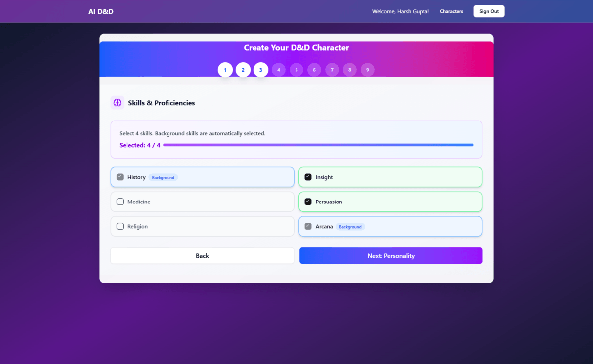Image resolution: width=593 pixels, height=364 pixels.
Task: Enable the Medicine skill checkbox
Action: [120, 202]
